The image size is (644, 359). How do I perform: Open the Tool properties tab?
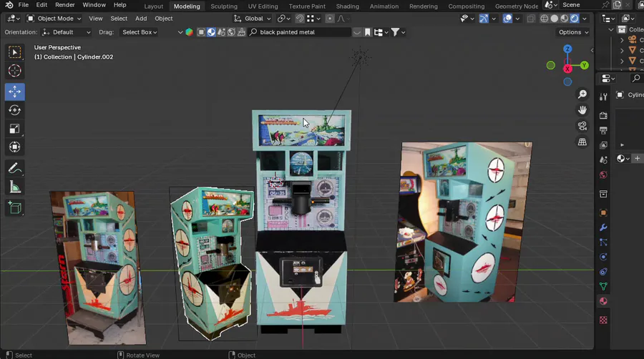tap(603, 97)
